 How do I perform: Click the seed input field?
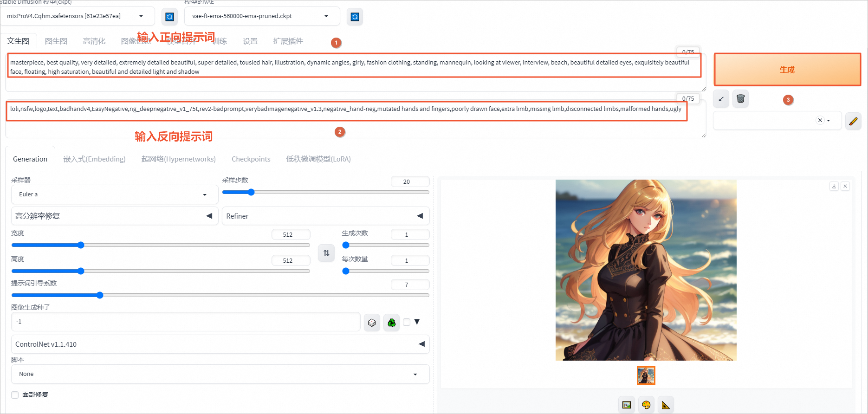coord(186,322)
